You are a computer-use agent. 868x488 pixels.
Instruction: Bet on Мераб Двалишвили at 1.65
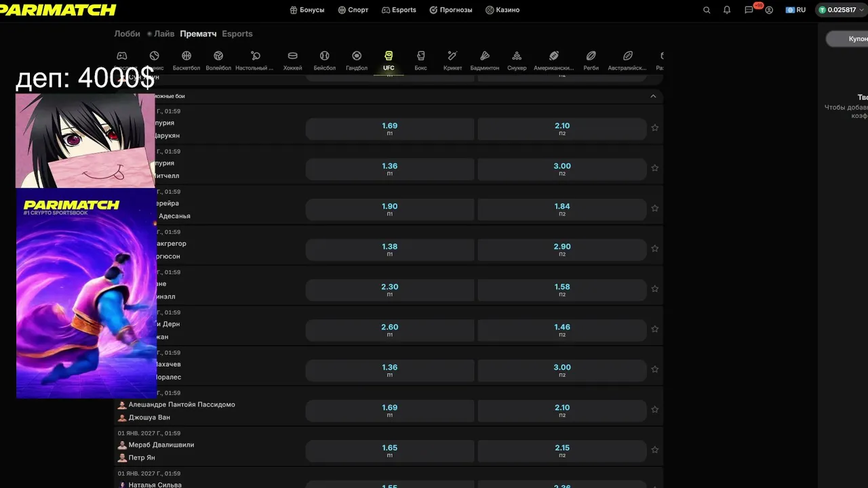[x=390, y=451]
